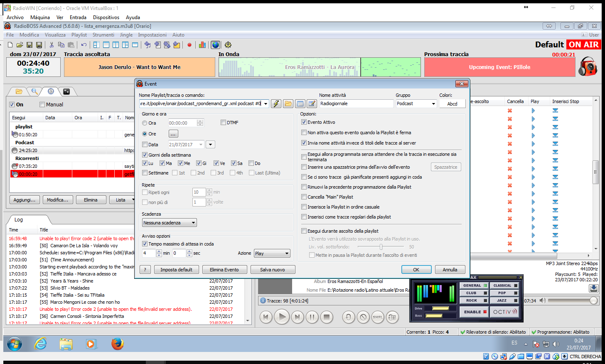This screenshot has height=364, width=605.
Task: Click the pencil edit icon in Event dialog
Action: coord(312,104)
